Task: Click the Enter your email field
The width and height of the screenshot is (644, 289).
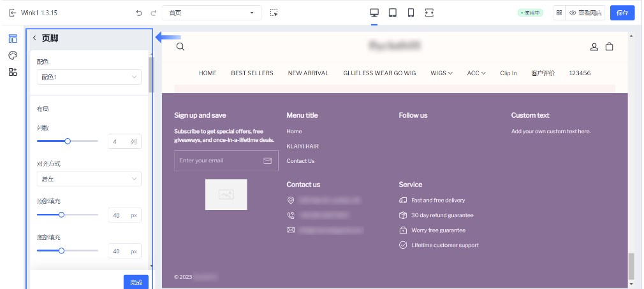Action: point(218,160)
